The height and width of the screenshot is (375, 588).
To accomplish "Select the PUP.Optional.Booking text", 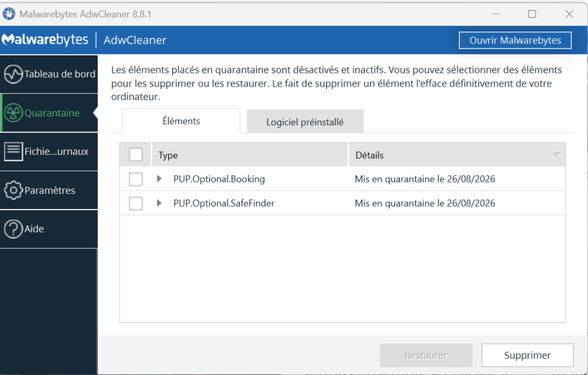I will [219, 179].
